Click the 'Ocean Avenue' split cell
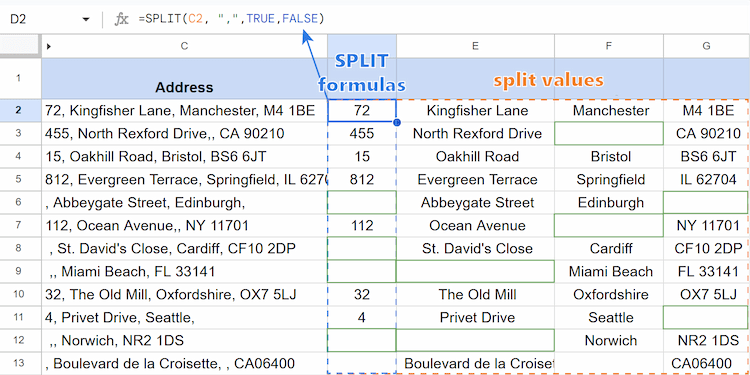This screenshot has height=375, width=750. click(475, 225)
